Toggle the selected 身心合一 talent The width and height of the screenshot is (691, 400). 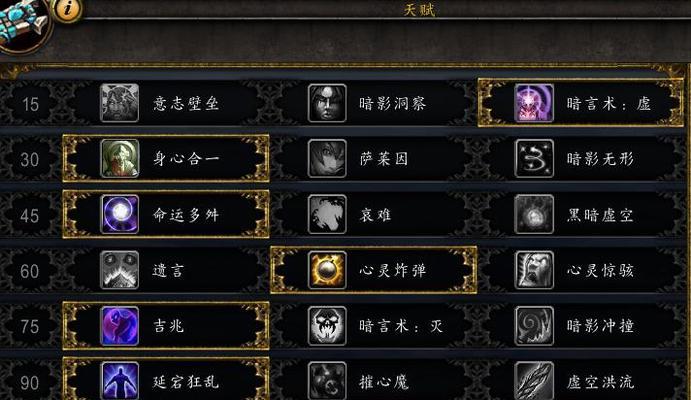pyautogui.click(x=166, y=159)
